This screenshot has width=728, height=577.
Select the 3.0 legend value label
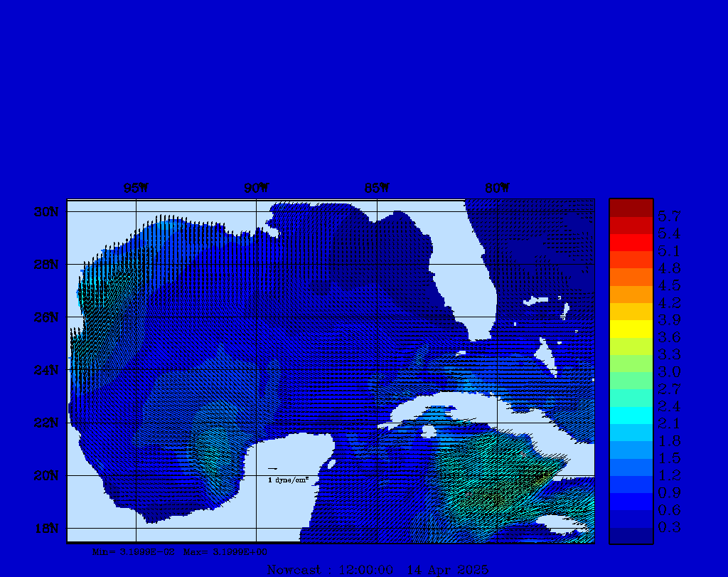pos(669,372)
